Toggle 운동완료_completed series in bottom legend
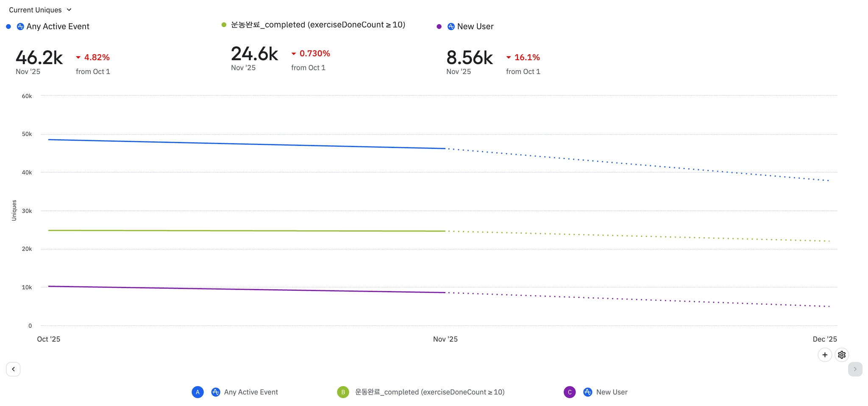Screen dimensions: 868x406 point(429,392)
